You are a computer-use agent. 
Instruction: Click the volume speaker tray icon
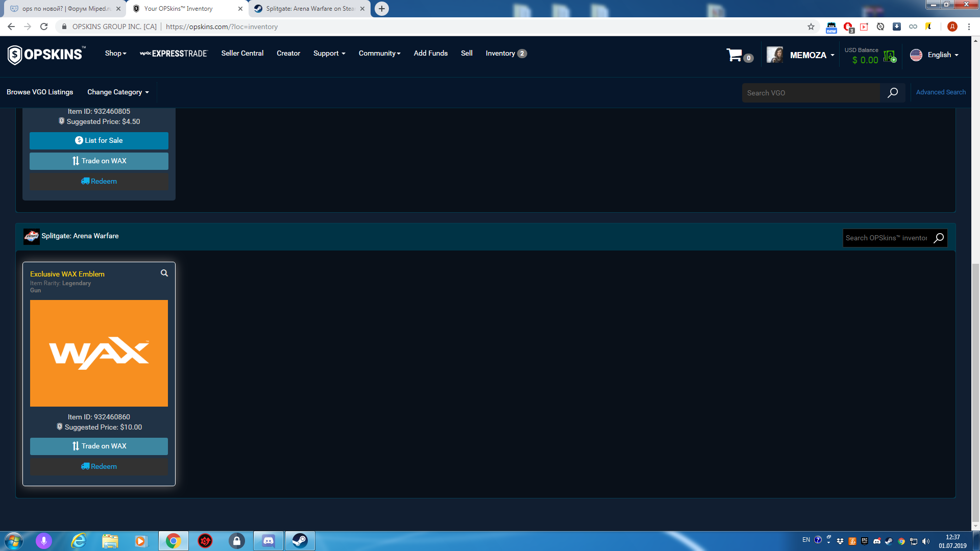point(926,541)
